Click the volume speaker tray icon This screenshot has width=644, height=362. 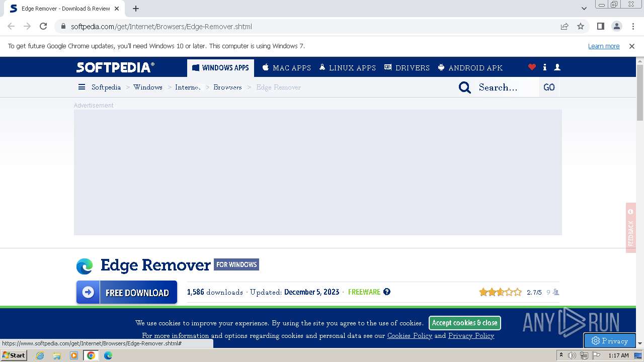coord(572,355)
